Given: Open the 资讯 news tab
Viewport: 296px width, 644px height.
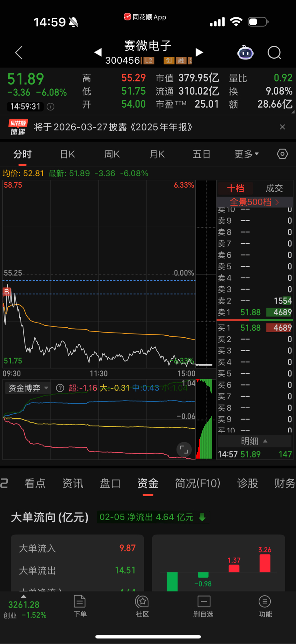Looking at the screenshot, I should click(73, 483).
